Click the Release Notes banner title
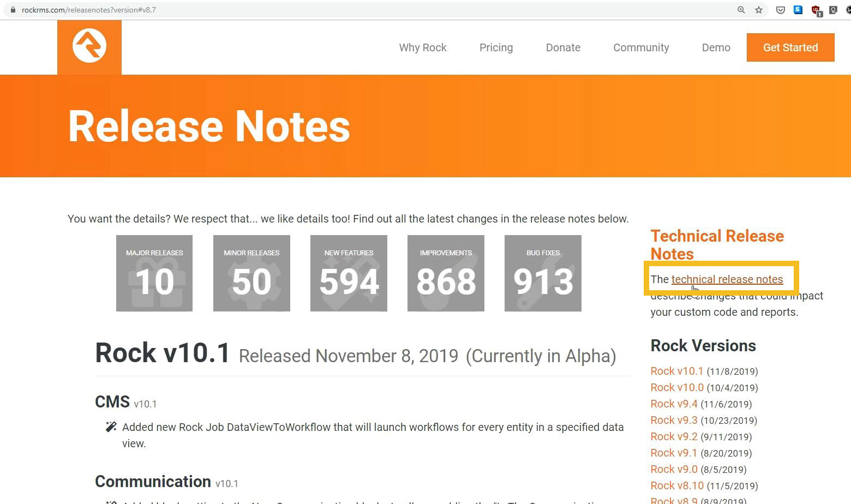851x504 pixels. (x=209, y=127)
